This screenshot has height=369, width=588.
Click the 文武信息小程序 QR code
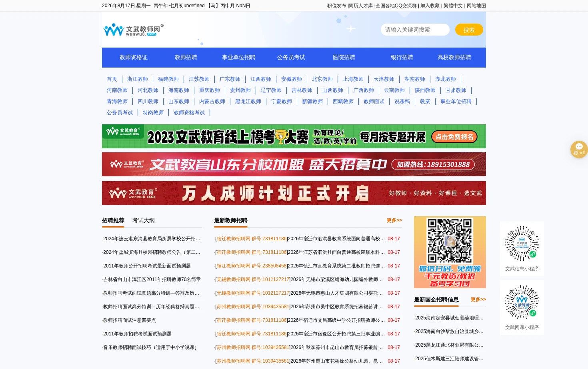(x=522, y=243)
